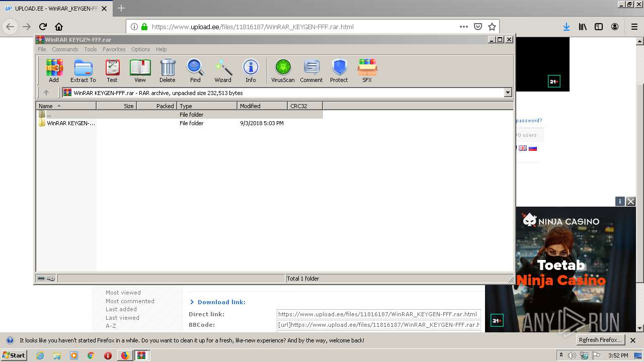Go to Firefox home page
Image resolution: width=644 pixels, height=362 pixels.
pos(59,27)
